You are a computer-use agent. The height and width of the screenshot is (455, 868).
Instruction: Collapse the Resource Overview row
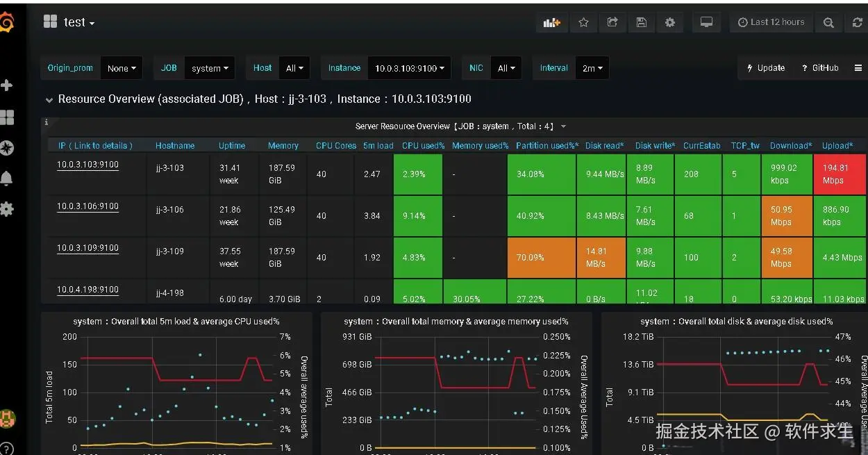click(49, 100)
